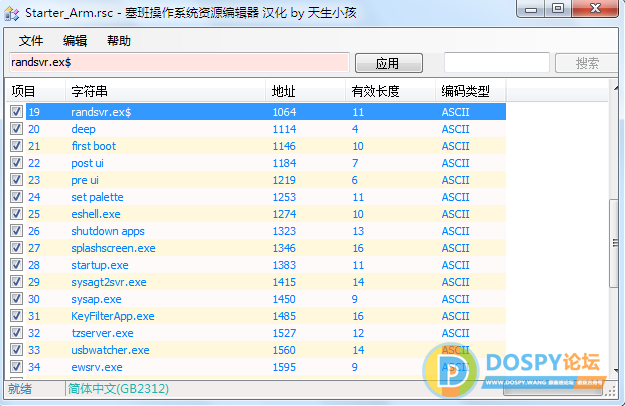Select the splashscreen.exe row
This screenshot has height=406, width=625.
coord(113,248)
